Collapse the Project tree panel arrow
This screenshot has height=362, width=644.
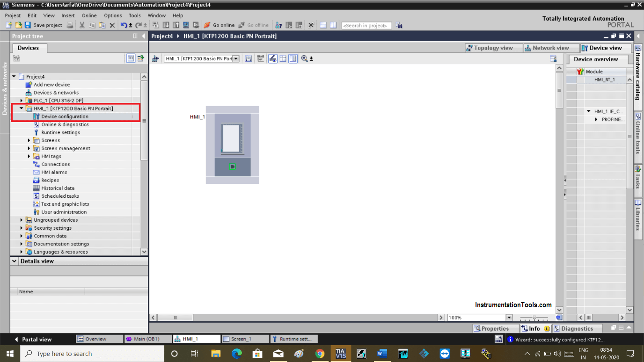click(x=143, y=36)
